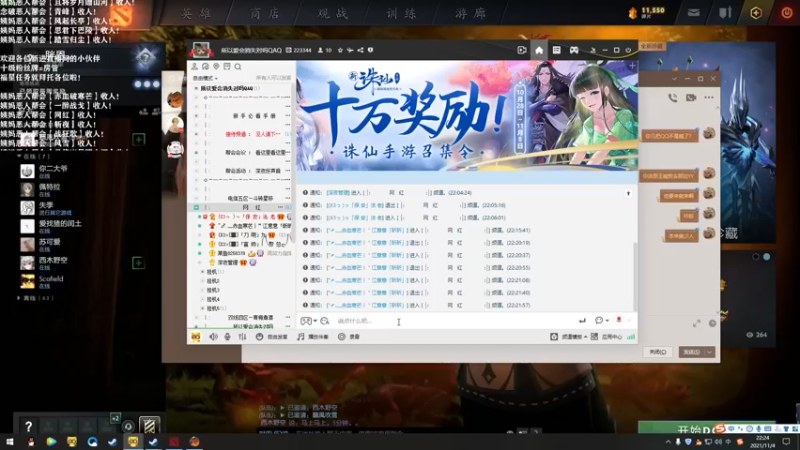Click the YY video/live icon in title bar
800x450 pixels.
(521, 50)
